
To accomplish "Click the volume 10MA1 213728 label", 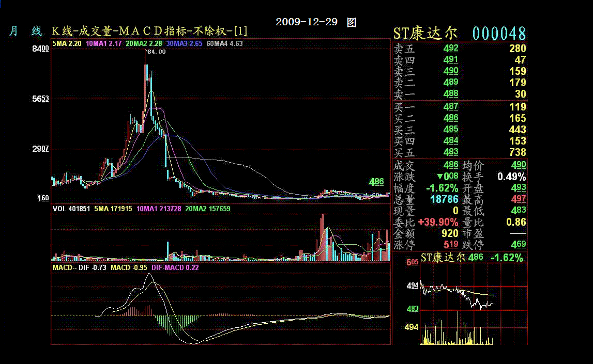I will click(x=159, y=209).
